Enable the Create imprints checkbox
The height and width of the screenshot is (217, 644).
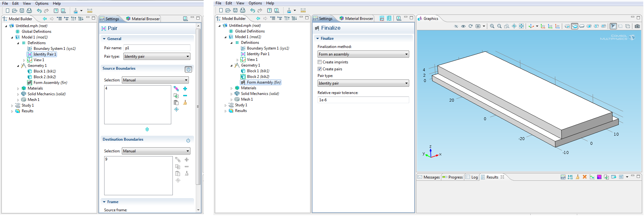coord(320,62)
